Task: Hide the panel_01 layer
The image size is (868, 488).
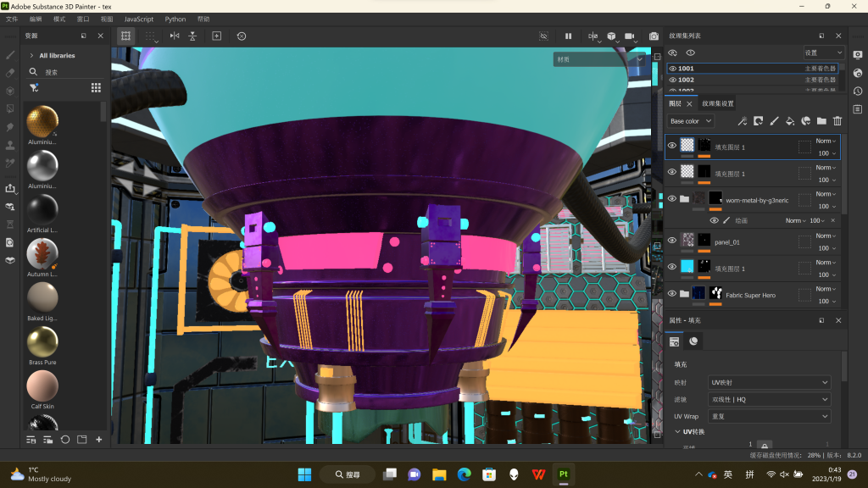Action: pyautogui.click(x=672, y=241)
